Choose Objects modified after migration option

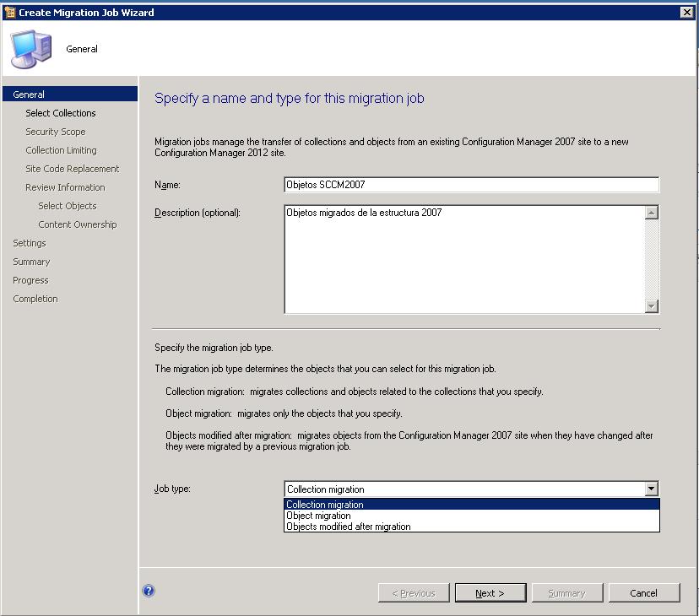click(x=472, y=527)
